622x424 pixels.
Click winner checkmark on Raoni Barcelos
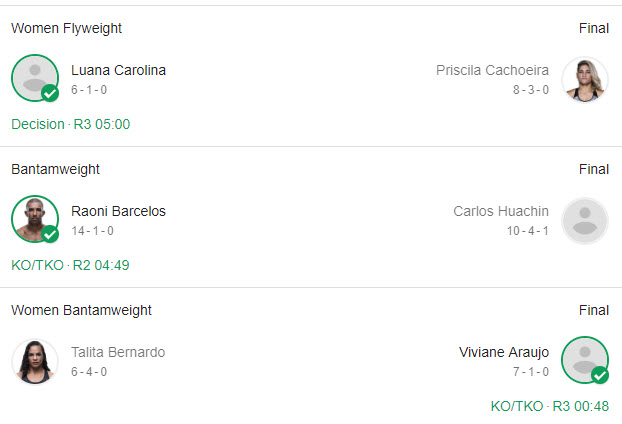click(50, 235)
